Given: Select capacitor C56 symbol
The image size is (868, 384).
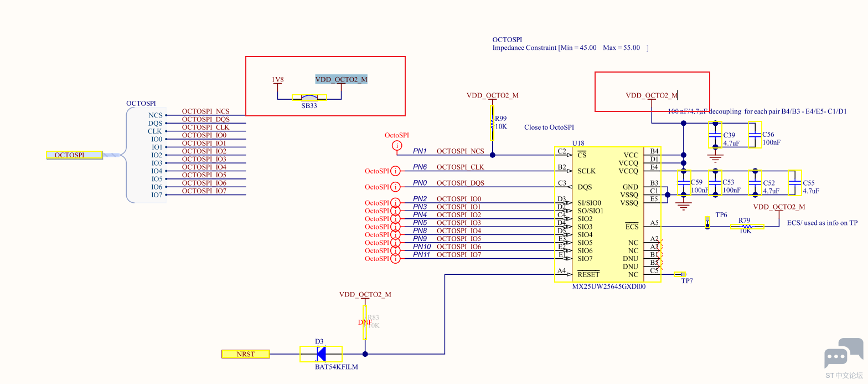Looking at the screenshot, I should click(755, 135).
